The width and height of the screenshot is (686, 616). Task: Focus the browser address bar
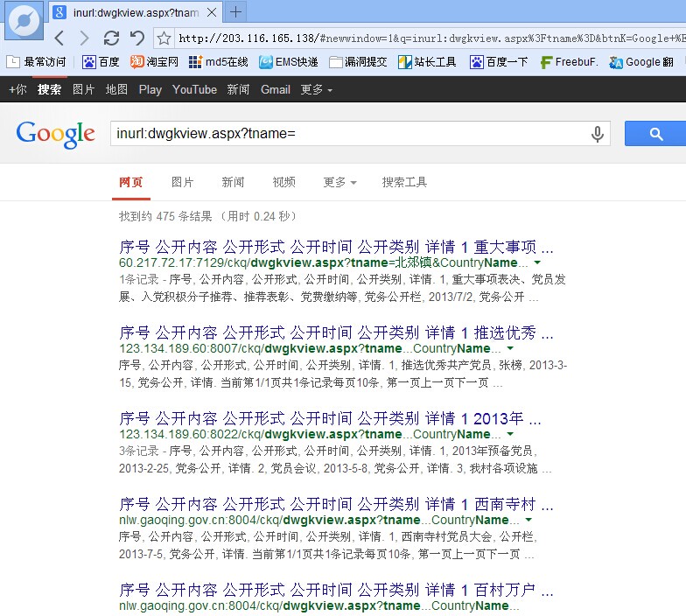click(x=430, y=38)
